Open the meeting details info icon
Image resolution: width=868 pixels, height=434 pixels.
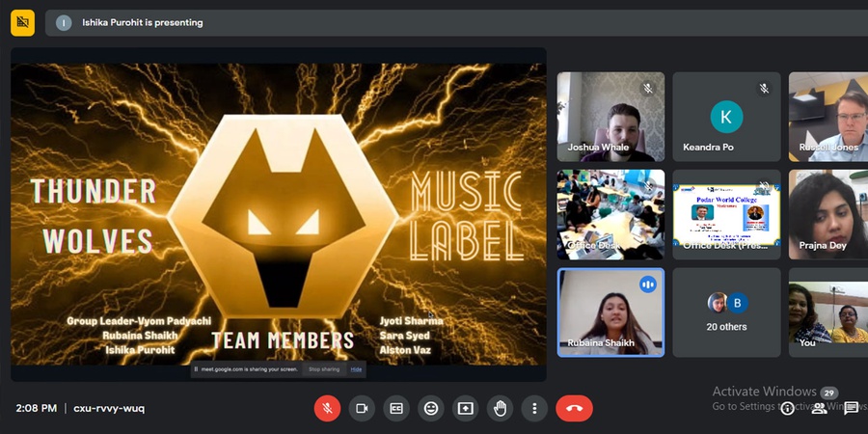tap(788, 408)
